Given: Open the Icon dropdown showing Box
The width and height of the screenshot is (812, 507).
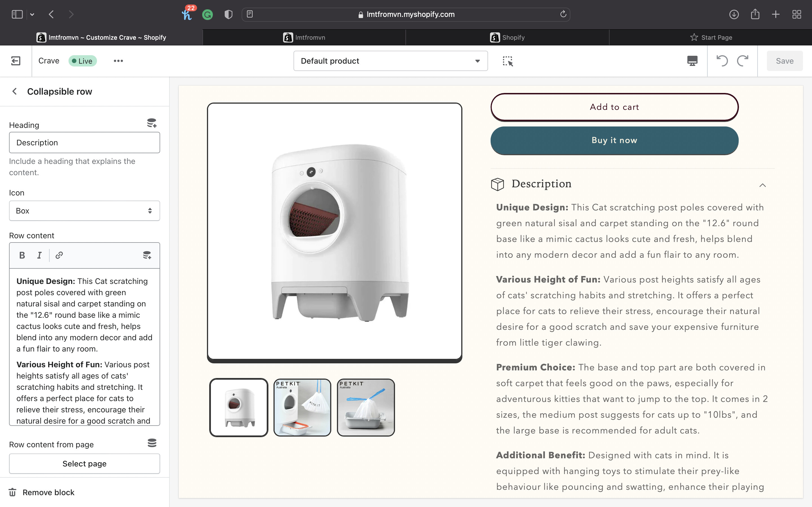Looking at the screenshot, I should point(84,211).
